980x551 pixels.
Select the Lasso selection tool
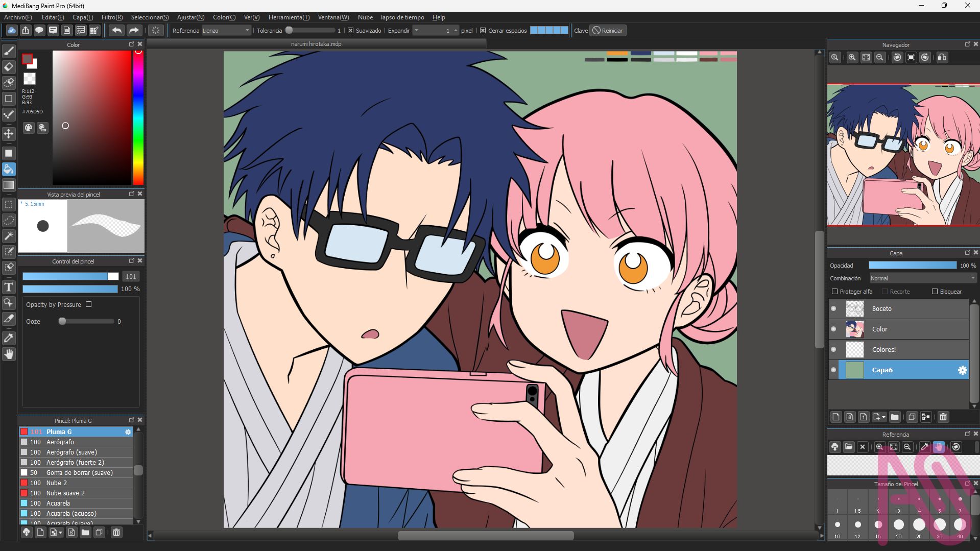click(9, 220)
